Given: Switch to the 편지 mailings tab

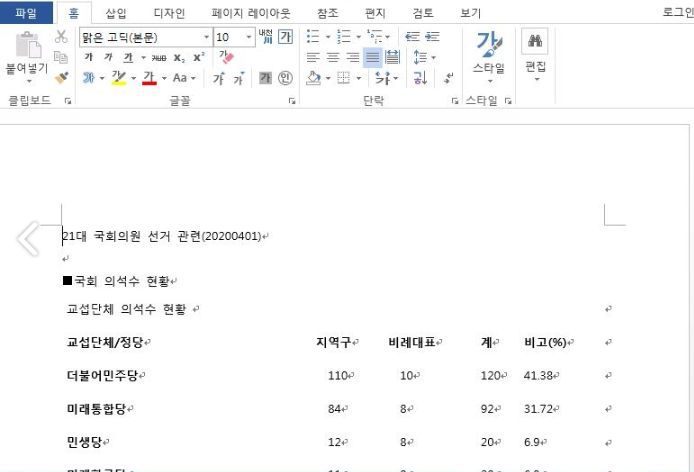Looking at the screenshot, I should (375, 13).
